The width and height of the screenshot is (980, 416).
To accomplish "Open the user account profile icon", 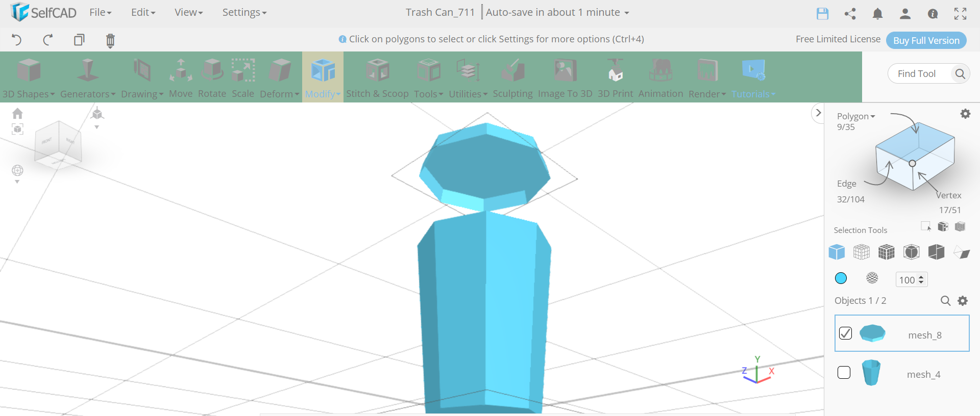I will point(905,14).
